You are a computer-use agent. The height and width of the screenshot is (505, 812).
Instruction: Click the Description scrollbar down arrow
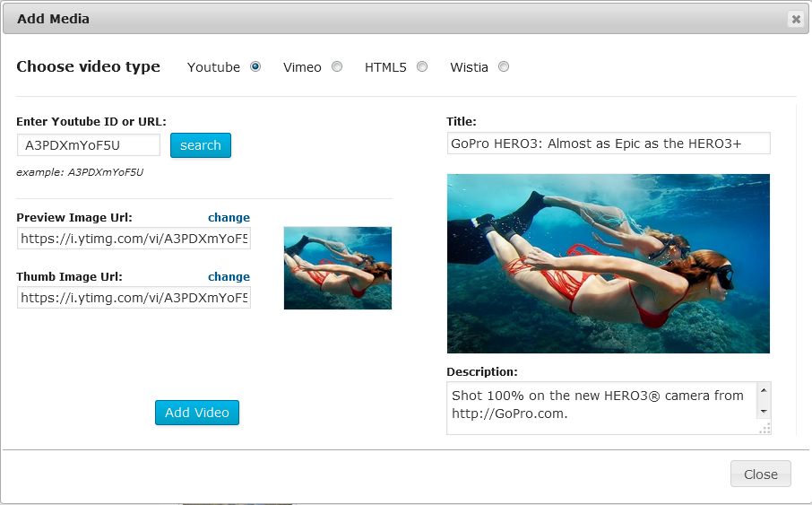click(x=764, y=412)
